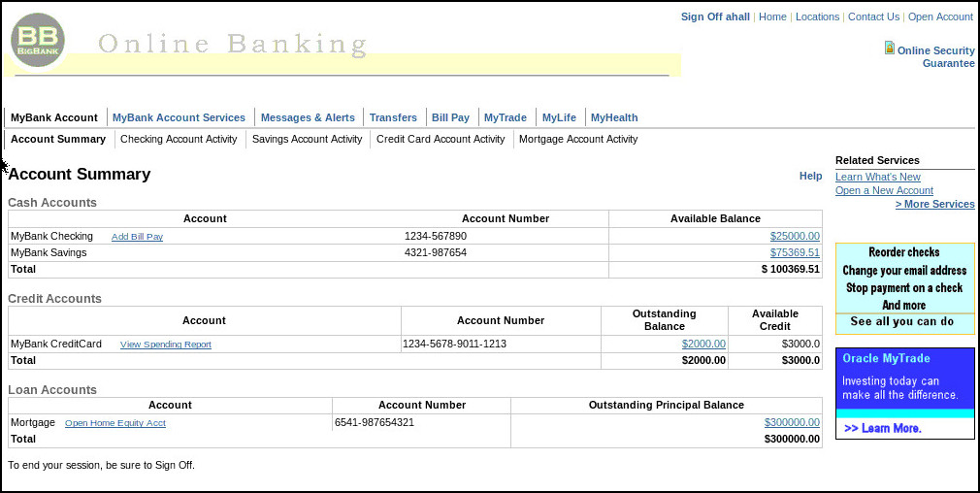Click the Online Security lock icon
This screenshot has width=980, height=493.
pos(890,49)
